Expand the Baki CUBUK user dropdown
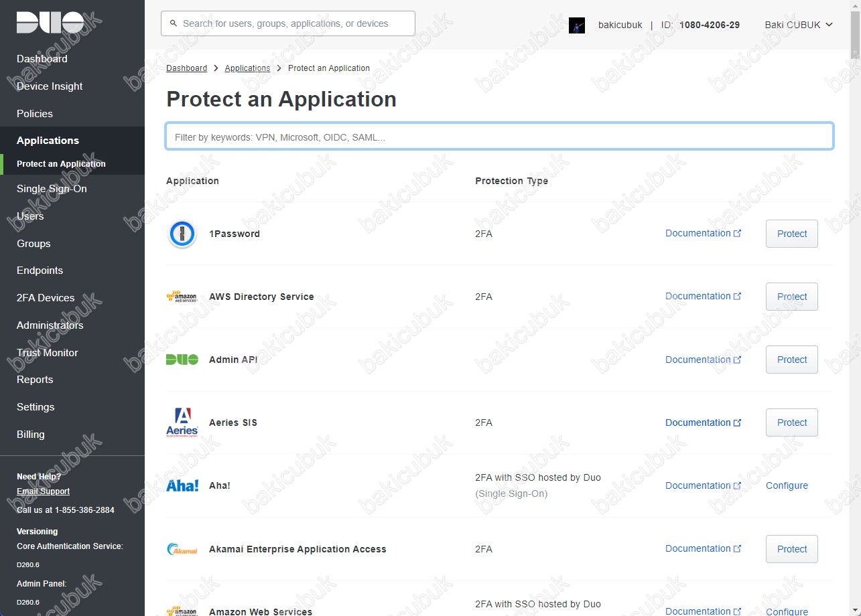This screenshot has width=861, height=616. pyautogui.click(x=799, y=25)
